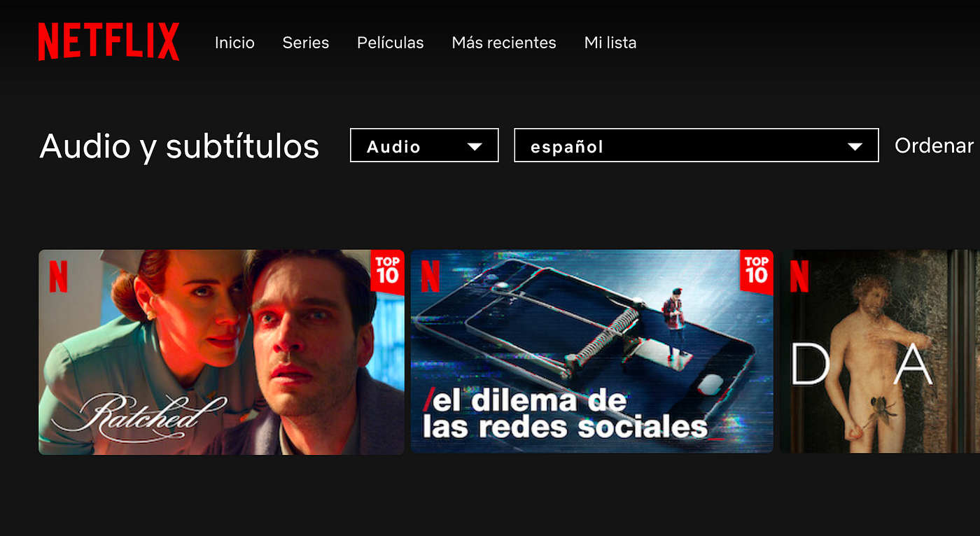This screenshot has height=536, width=980.
Task: Open the Audio type selector
Action: point(424,146)
